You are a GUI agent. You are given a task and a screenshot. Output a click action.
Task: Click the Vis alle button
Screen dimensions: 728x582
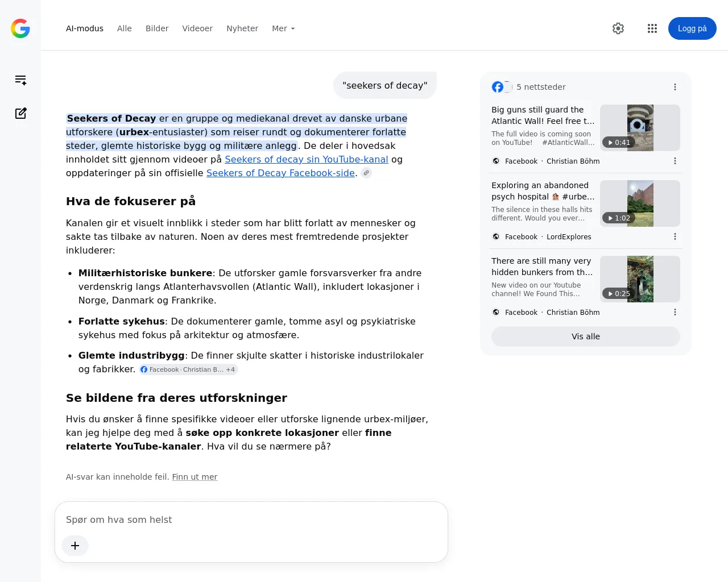pyautogui.click(x=586, y=336)
